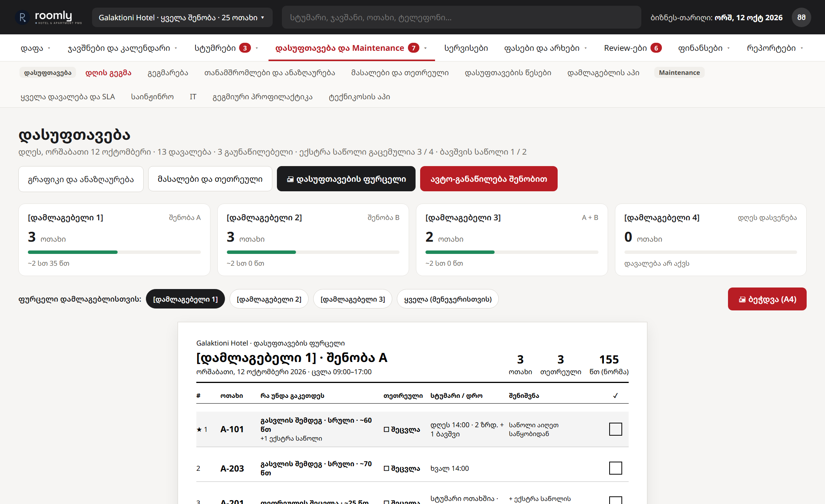Click [დამლაგებელი 1] progress bar
The height and width of the screenshot is (504, 825).
tap(114, 252)
